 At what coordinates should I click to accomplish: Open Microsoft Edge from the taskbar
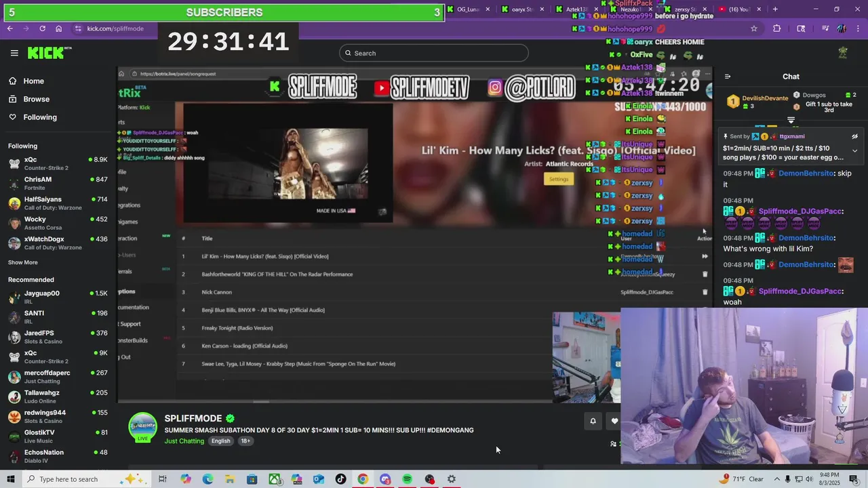[x=208, y=479]
